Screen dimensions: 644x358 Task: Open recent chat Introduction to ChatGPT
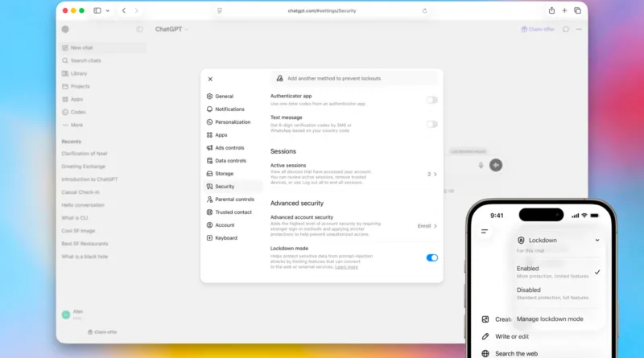89,179
